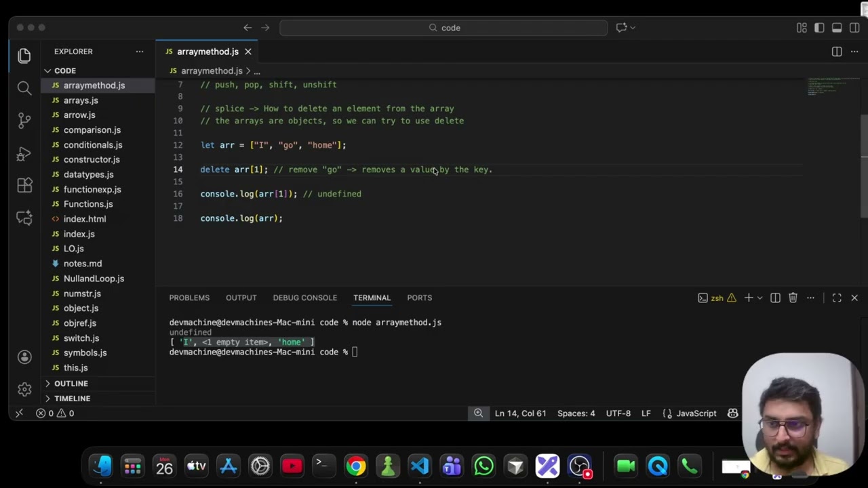Image resolution: width=868 pixels, height=488 pixels.
Task: Open Google Chrome from the Dock
Action: [355, 466]
